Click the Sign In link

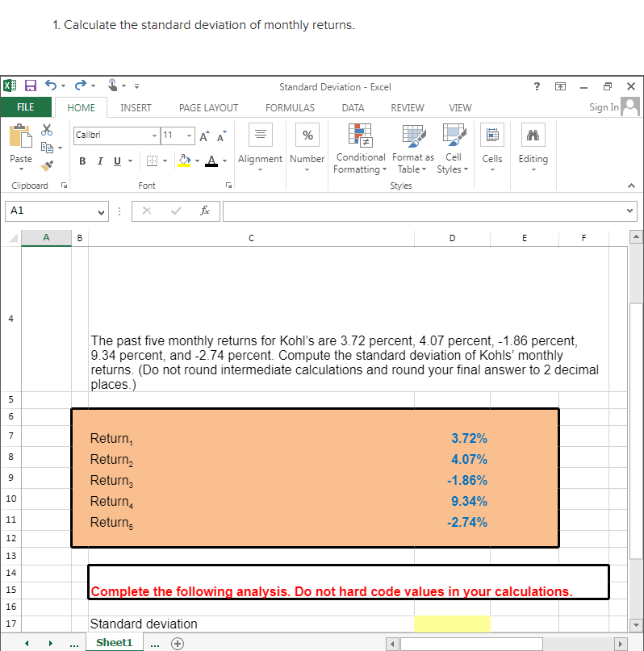click(604, 107)
